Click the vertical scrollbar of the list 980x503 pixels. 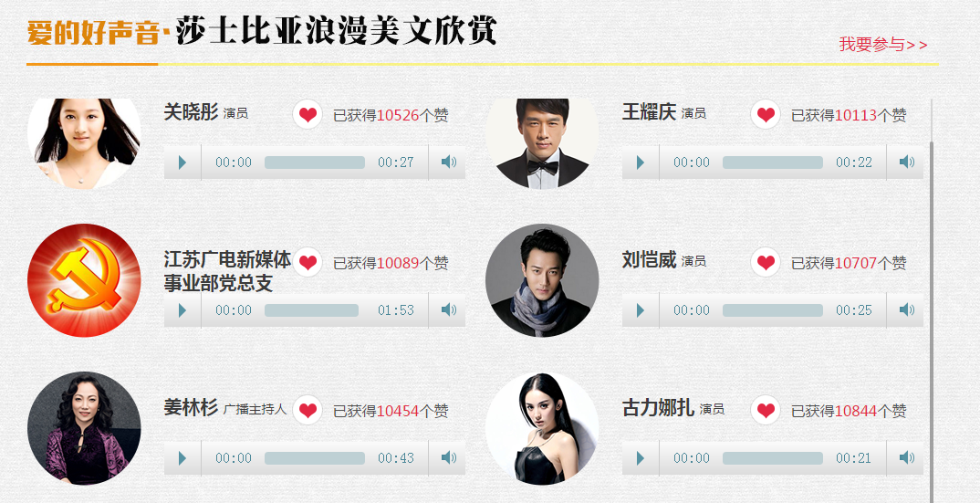tap(932, 300)
